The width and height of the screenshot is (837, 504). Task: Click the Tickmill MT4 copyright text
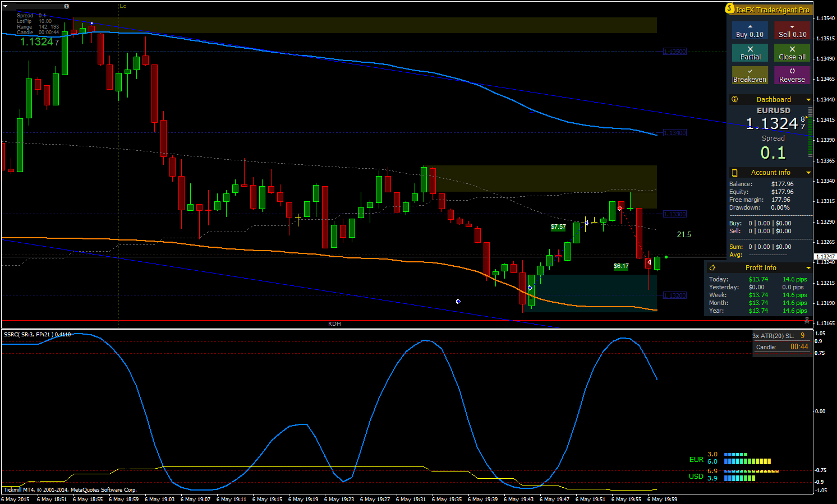70,490
